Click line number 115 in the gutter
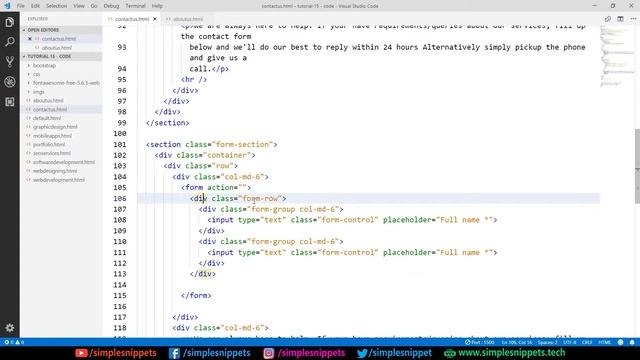This screenshot has width=640, height=360. coord(120,296)
